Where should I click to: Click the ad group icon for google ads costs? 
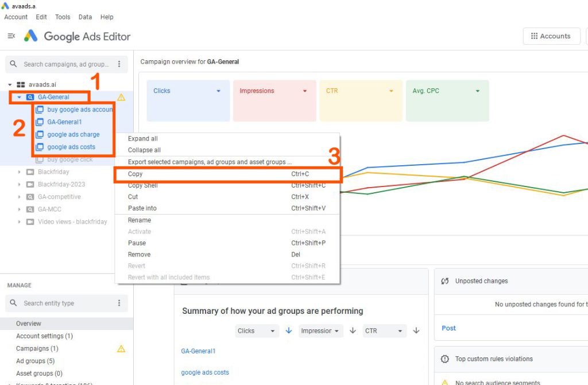[x=40, y=147]
